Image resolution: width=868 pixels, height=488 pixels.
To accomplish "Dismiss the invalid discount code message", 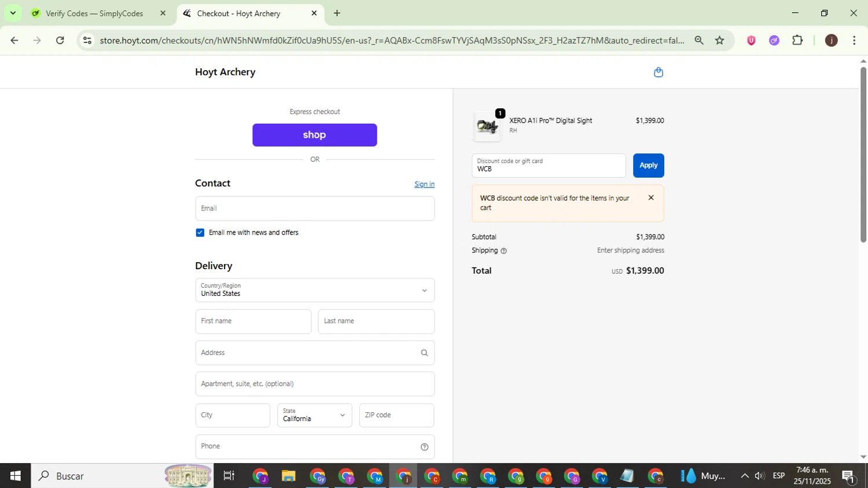I will (651, 198).
